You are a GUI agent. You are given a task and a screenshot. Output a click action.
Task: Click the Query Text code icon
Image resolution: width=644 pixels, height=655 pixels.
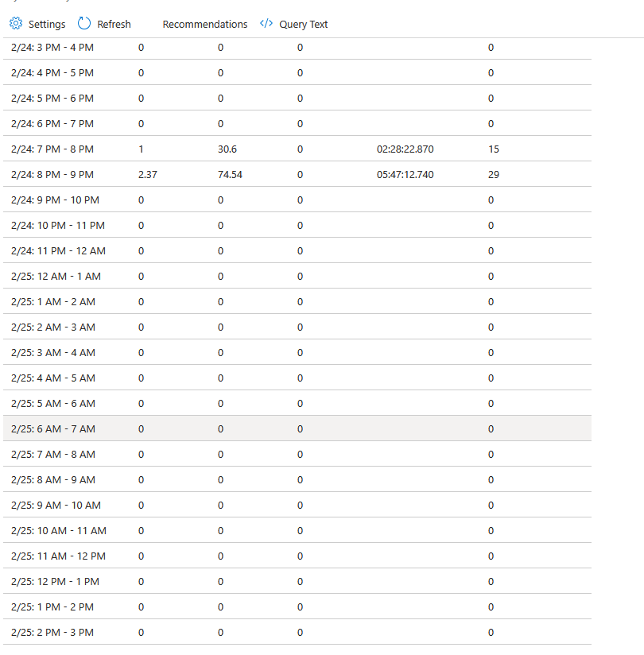[266, 23]
